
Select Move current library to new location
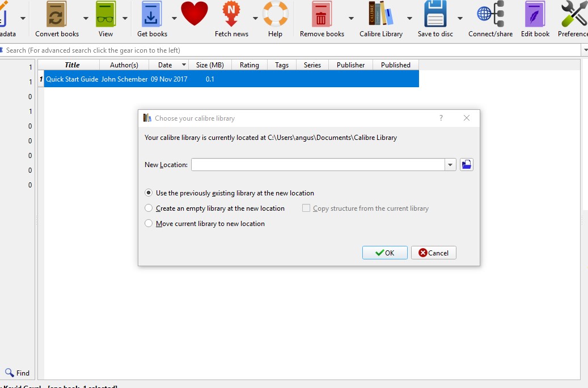point(149,223)
